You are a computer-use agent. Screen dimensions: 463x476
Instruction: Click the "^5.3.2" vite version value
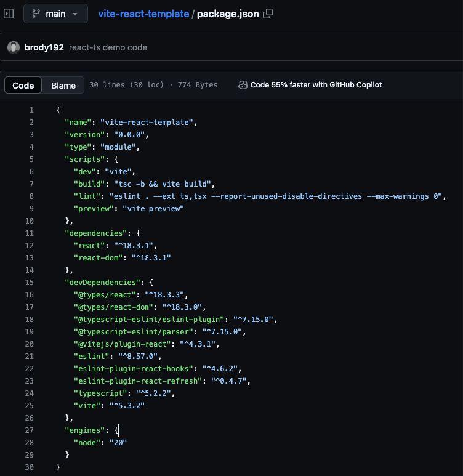(127, 406)
